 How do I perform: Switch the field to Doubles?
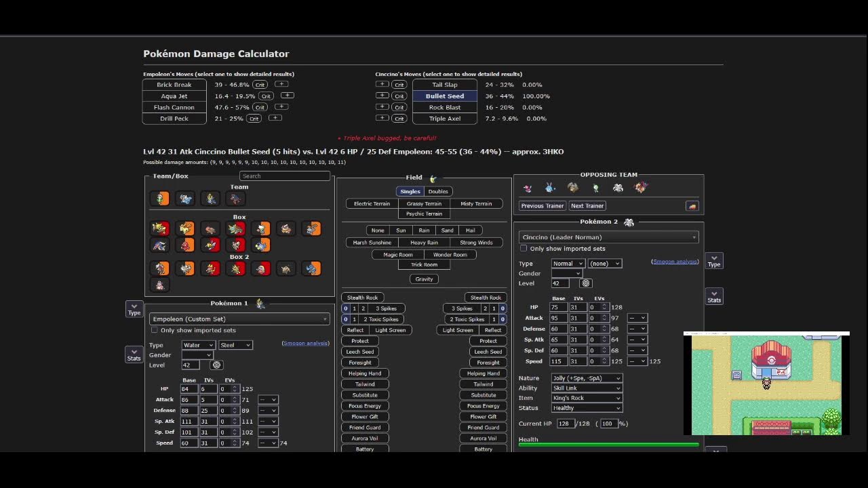click(x=438, y=192)
